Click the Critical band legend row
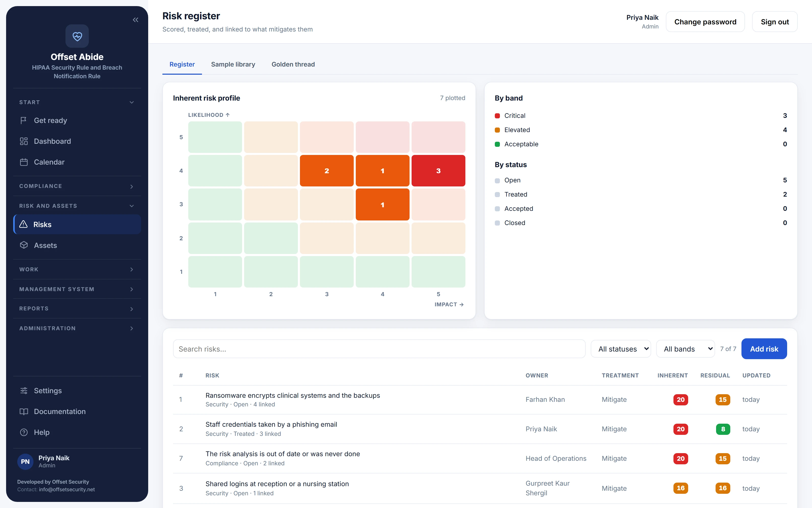This screenshot has width=812, height=508. pos(640,116)
